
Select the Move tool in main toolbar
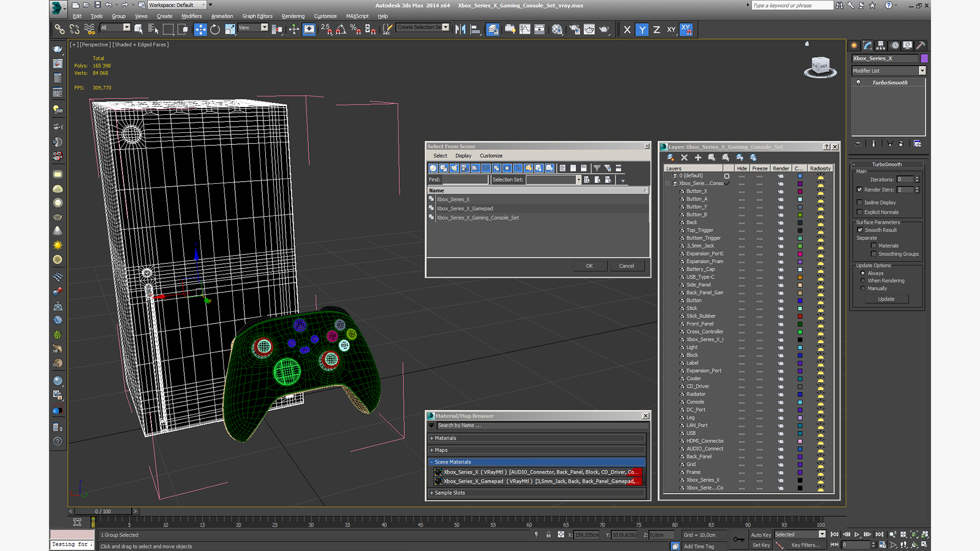point(200,30)
